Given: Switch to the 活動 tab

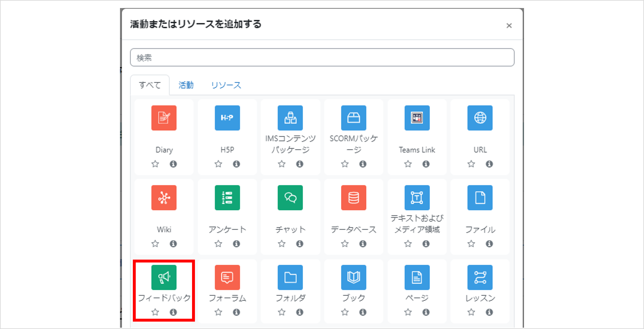Looking at the screenshot, I should (186, 85).
